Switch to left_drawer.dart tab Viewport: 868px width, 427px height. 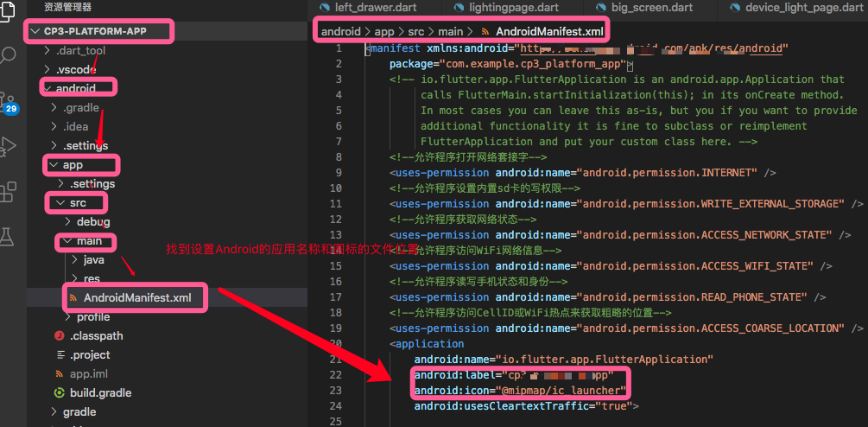click(376, 8)
